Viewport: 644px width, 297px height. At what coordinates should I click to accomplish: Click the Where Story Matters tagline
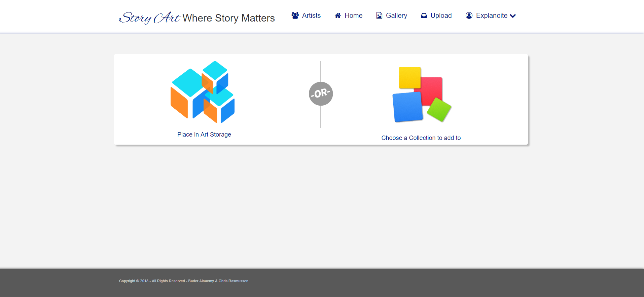coord(228,18)
